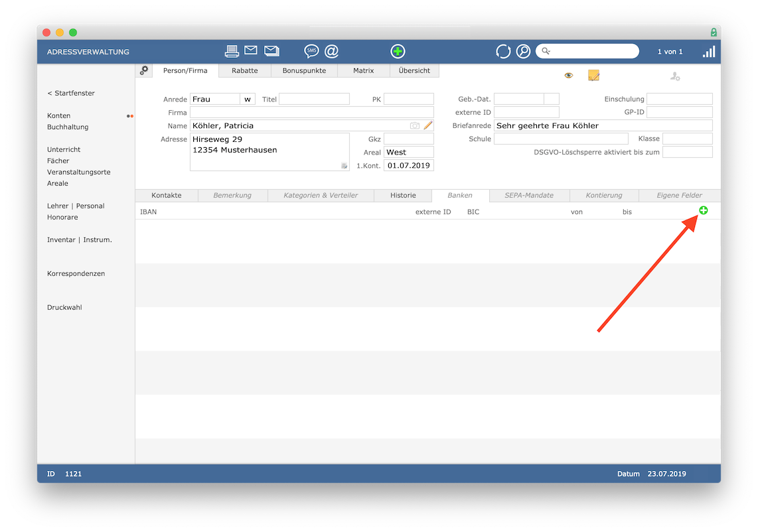Click the Schule input field

point(561,139)
